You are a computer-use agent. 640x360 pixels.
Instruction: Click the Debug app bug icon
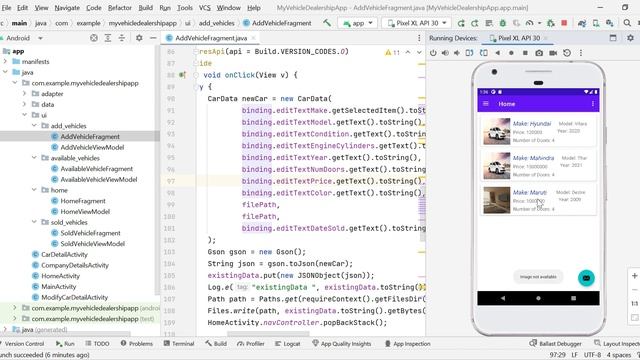(503, 23)
